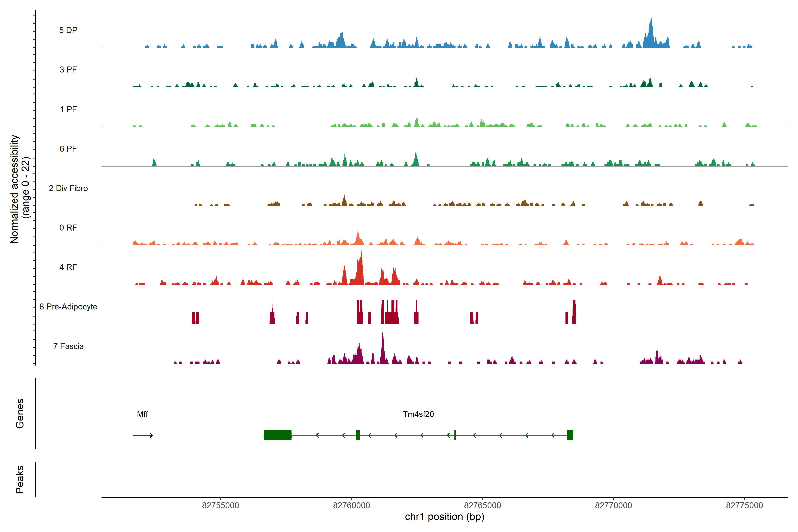The height and width of the screenshot is (532, 798).
Task: Select the 2 Div Fibro label
Action: [x=68, y=188]
